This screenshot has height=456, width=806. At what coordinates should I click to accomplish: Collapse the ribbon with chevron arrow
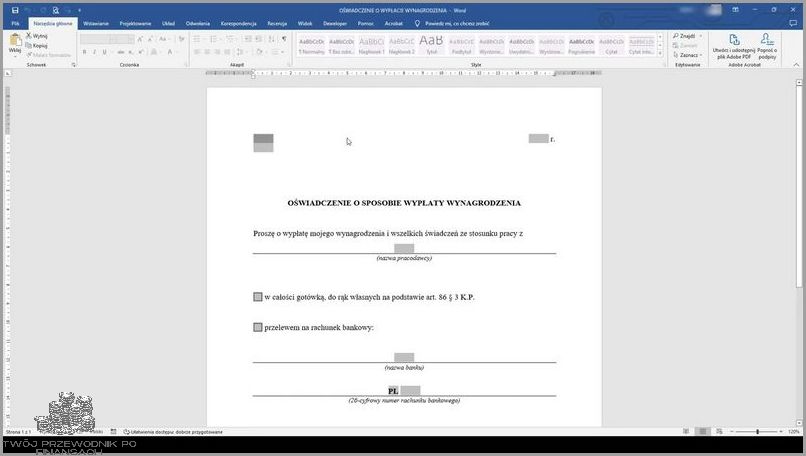(x=796, y=65)
